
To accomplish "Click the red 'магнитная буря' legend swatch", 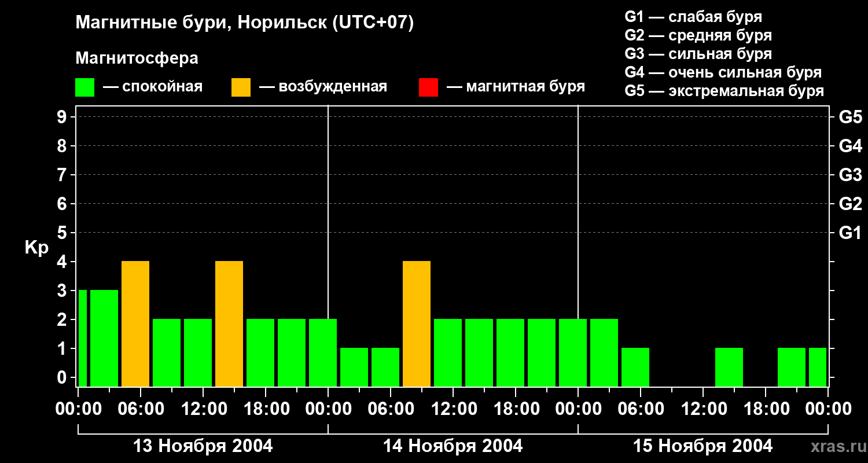I will point(428,87).
